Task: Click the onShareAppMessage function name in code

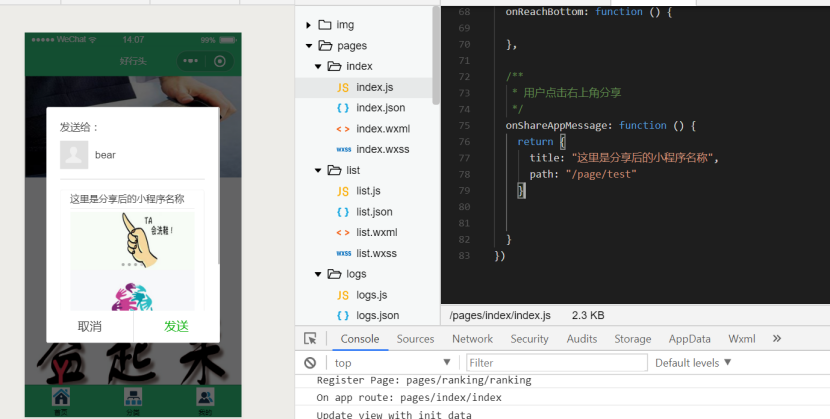Action: point(555,126)
